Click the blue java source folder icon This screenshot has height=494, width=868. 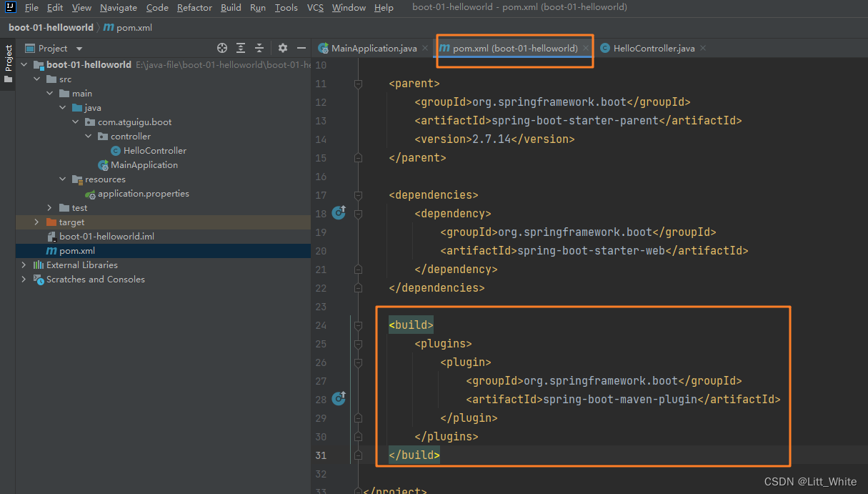(77, 108)
